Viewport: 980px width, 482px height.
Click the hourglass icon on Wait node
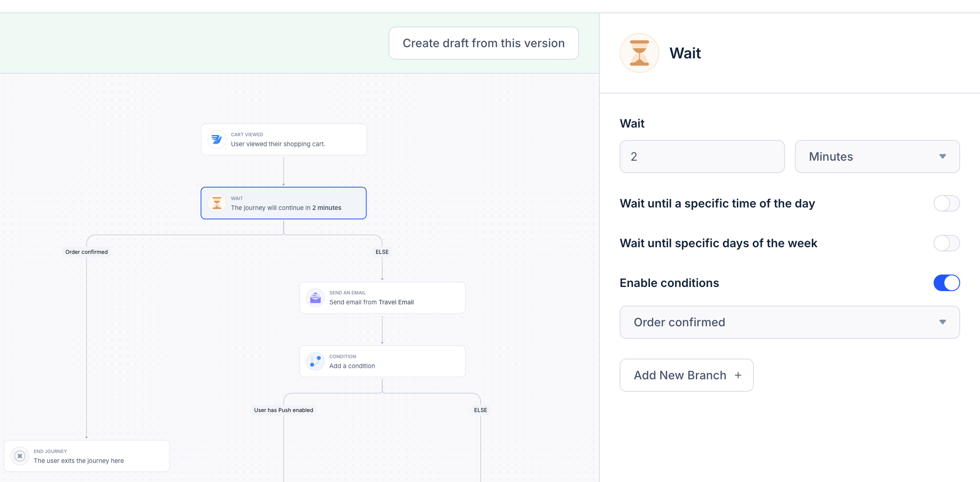217,203
